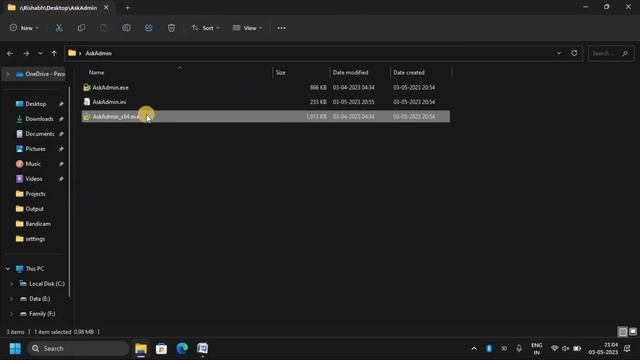The width and height of the screenshot is (640, 360).
Task: Click the Bluetooth tray icon
Action: click(489, 349)
